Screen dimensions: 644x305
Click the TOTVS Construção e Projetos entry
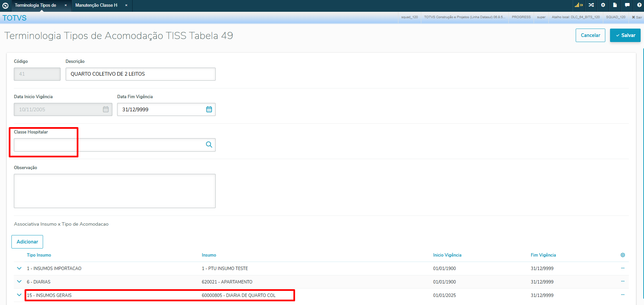(x=465, y=17)
